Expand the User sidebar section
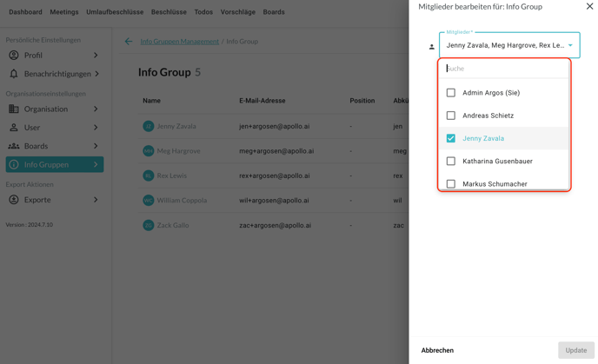 [96, 128]
